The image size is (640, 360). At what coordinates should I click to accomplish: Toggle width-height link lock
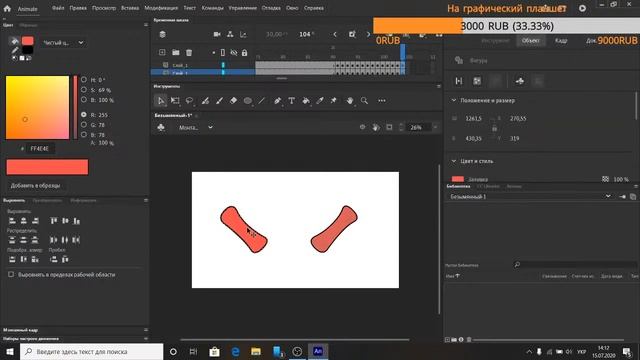494,128
